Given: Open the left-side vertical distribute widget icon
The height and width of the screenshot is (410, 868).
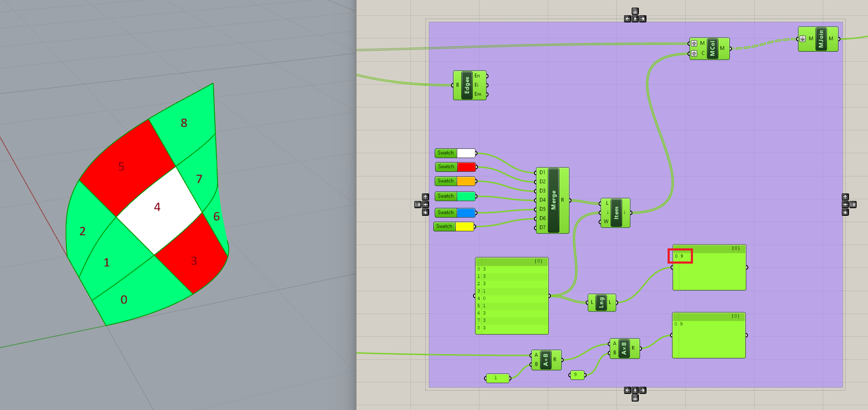Looking at the screenshot, I should point(418,204).
